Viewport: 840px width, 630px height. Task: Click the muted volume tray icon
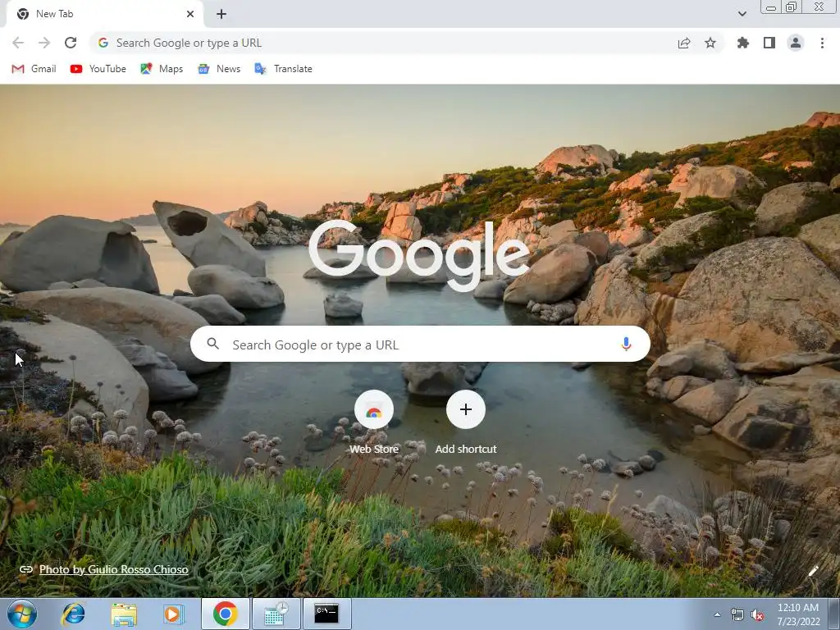(757, 614)
